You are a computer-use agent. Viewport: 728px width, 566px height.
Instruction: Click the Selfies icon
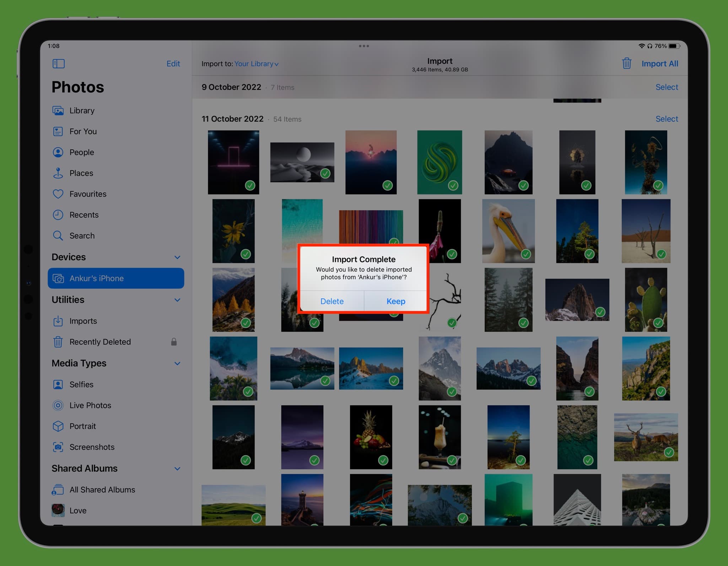point(58,385)
